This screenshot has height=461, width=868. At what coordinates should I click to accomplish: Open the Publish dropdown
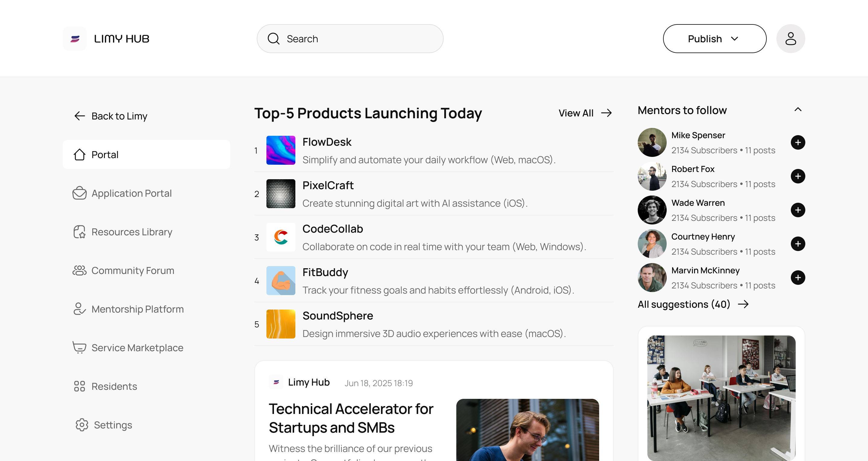pos(714,38)
